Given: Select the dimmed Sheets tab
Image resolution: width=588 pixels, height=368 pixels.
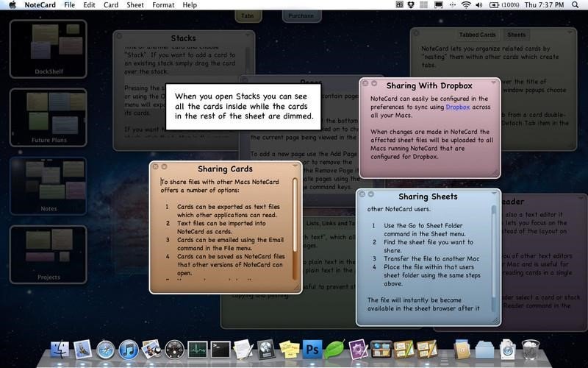Looking at the screenshot, I should click(517, 35).
